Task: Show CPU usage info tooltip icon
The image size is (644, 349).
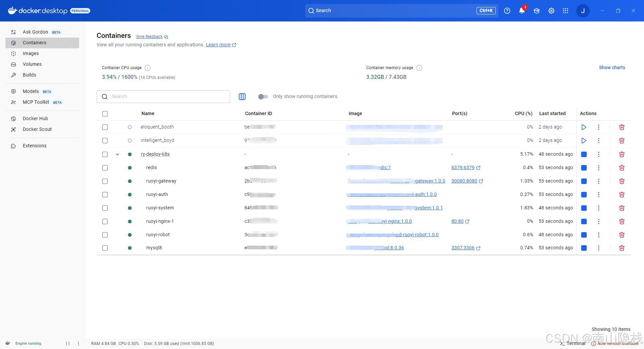Action: point(148,68)
